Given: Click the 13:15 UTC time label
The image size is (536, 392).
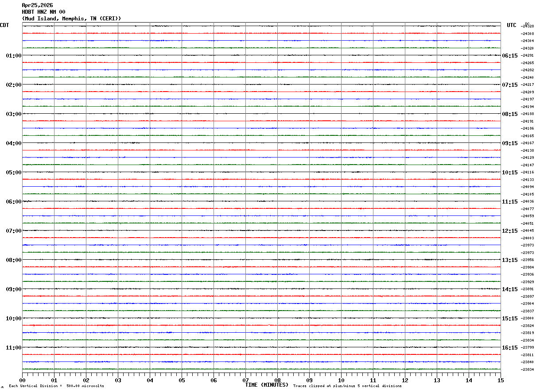Looking at the screenshot, I should click(x=510, y=260).
